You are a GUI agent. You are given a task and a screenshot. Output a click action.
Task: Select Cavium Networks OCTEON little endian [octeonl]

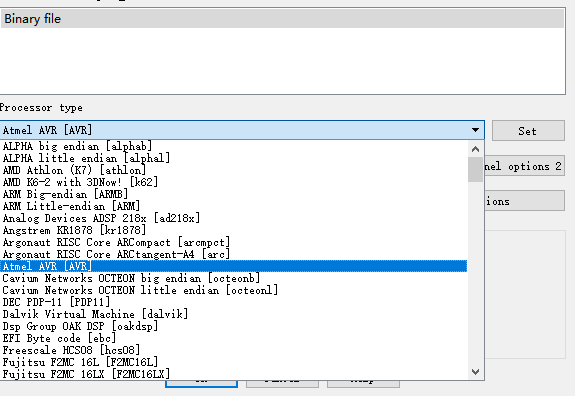point(234,290)
